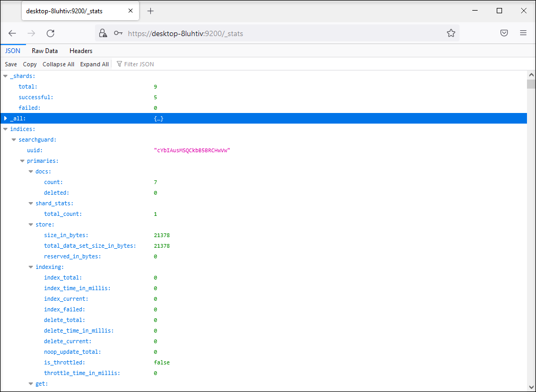The width and height of the screenshot is (536, 392).
Task: Select the index_current row
Action: (264, 299)
